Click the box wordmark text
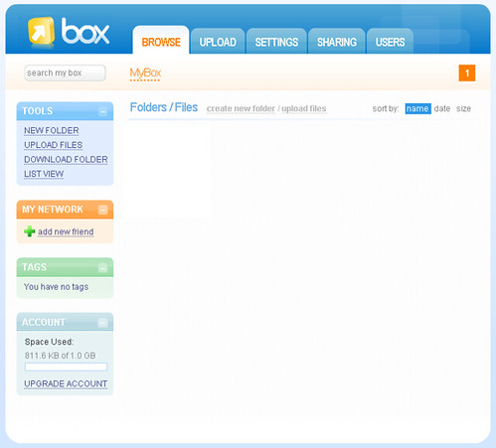 pyautogui.click(x=85, y=31)
